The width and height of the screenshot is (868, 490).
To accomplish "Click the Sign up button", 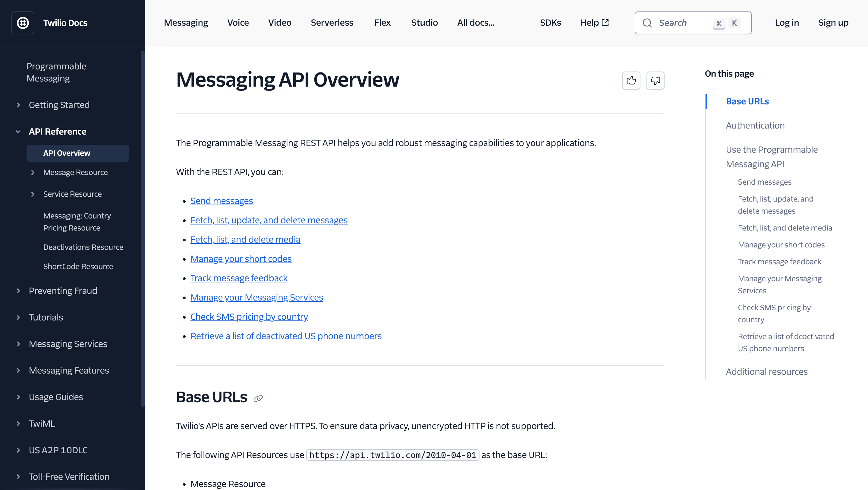I will point(833,23).
